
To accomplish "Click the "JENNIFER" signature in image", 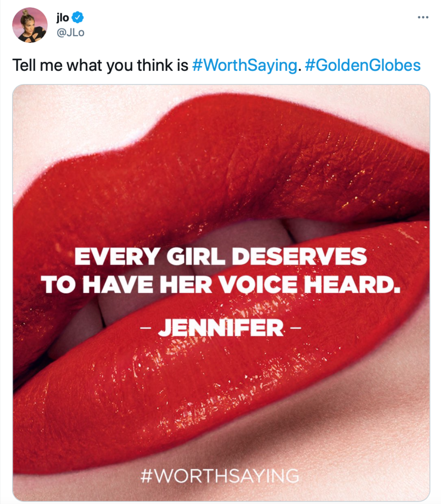I will pyautogui.click(x=221, y=328).
